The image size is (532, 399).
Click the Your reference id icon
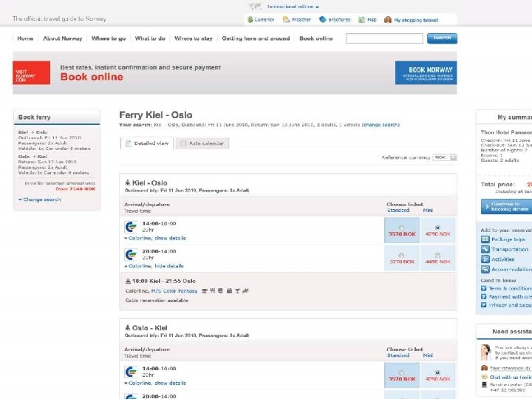(485, 368)
